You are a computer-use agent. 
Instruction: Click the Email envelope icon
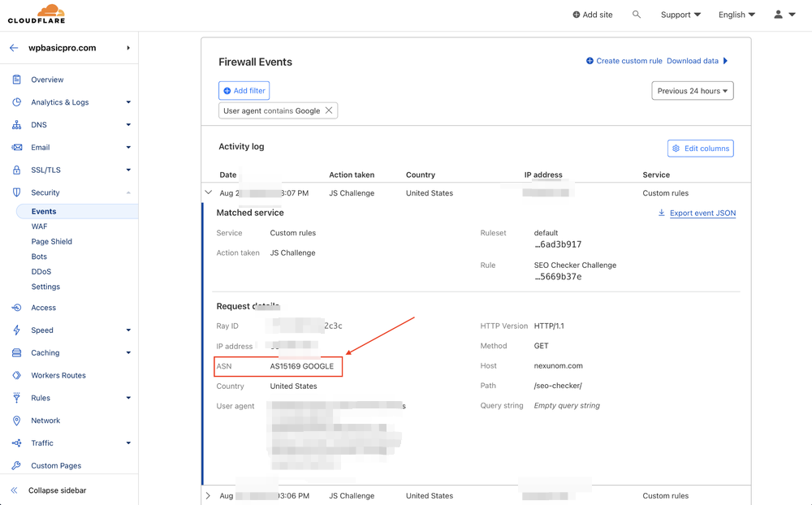[16, 147]
